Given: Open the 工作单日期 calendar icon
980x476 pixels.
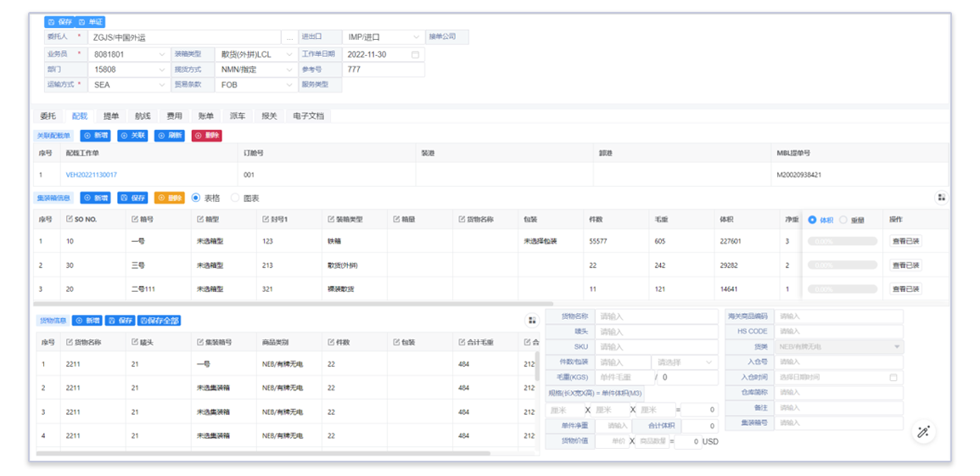Looking at the screenshot, I should coord(415,54).
